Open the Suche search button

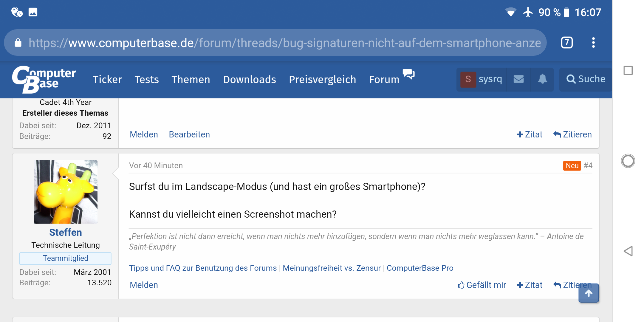[586, 79]
